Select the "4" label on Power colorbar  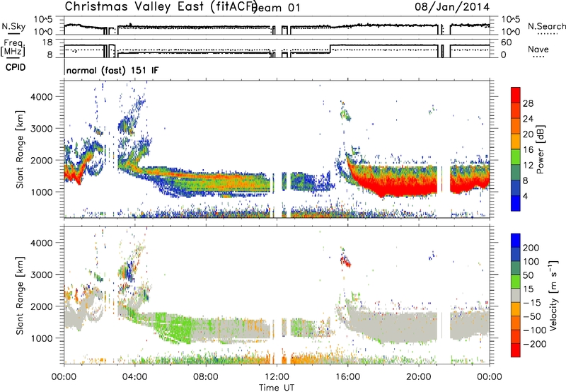point(525,196)
